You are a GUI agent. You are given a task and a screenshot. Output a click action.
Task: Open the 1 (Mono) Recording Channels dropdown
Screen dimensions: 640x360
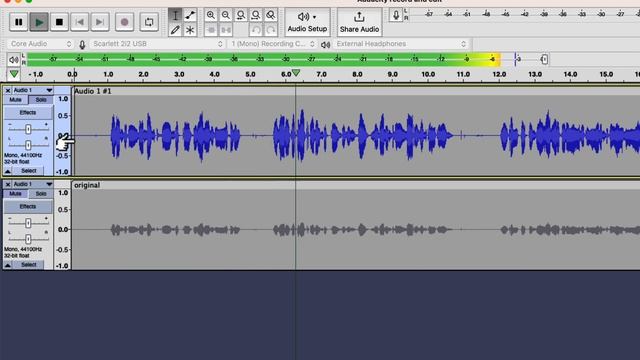coord(272,44)
